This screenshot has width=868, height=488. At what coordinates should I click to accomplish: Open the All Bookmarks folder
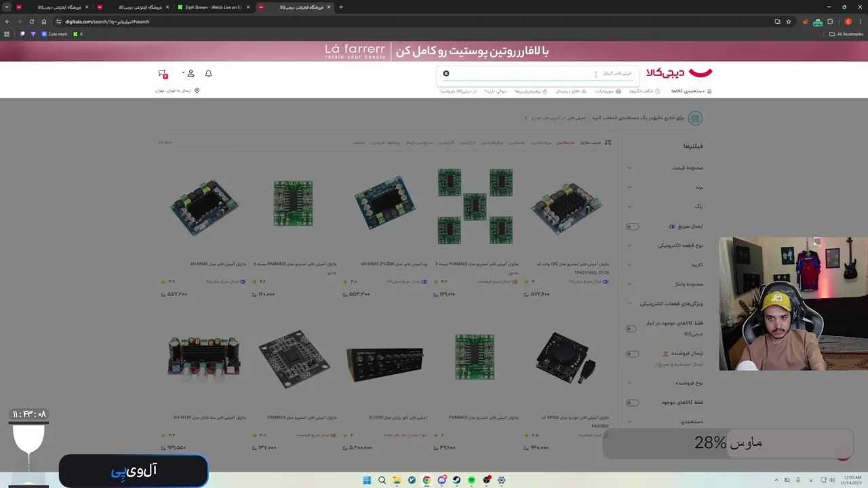click(846, 34)
